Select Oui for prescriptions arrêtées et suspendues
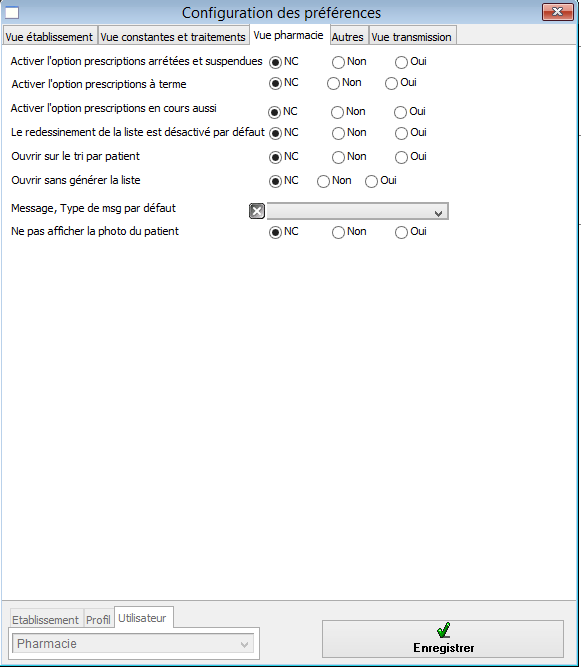Image resolution: width=581 pixels, height=669 pixels. click(x=401, y=62)
